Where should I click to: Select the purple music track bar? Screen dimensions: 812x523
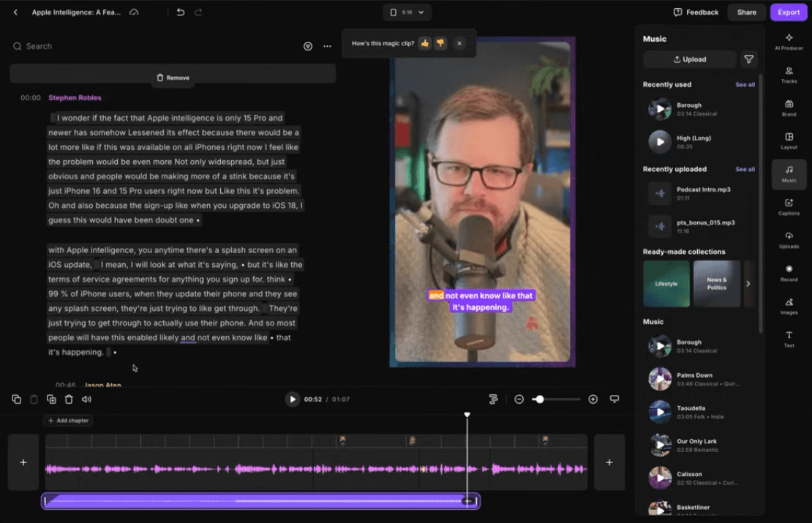click(x=260, y=501)
